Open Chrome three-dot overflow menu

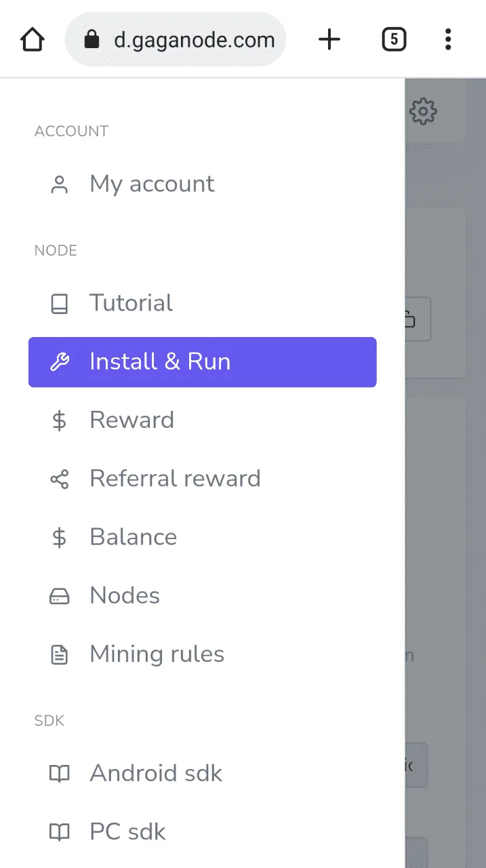(448, 39)
